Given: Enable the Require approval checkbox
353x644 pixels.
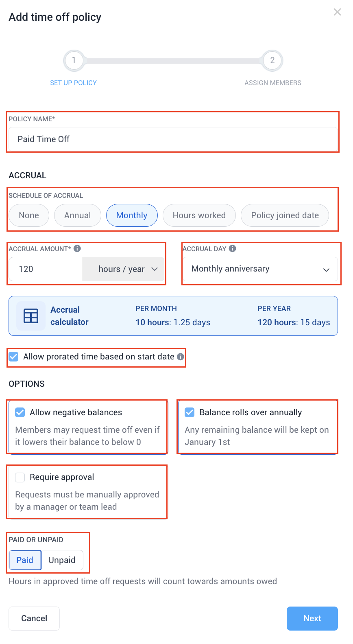Looking at the screenshot, I should (20, 477).
